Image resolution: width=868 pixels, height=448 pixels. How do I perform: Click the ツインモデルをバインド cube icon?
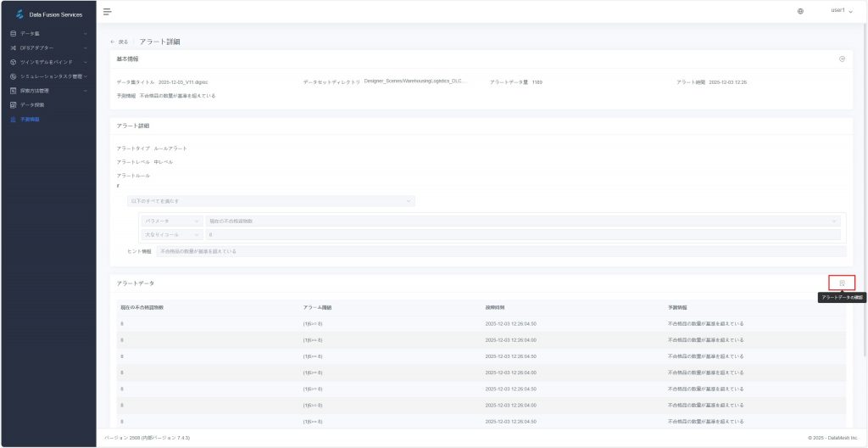(x=13, y=62)
